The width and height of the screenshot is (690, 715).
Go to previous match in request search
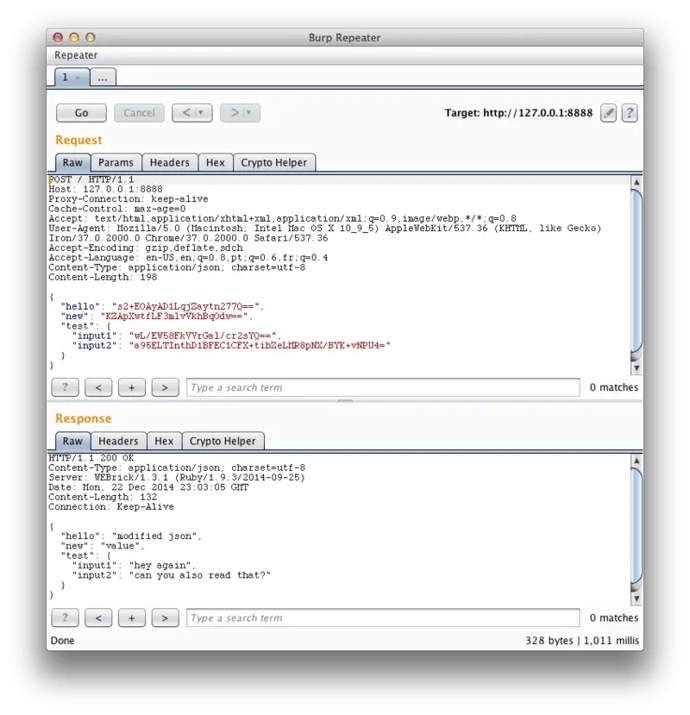point(98,387)
